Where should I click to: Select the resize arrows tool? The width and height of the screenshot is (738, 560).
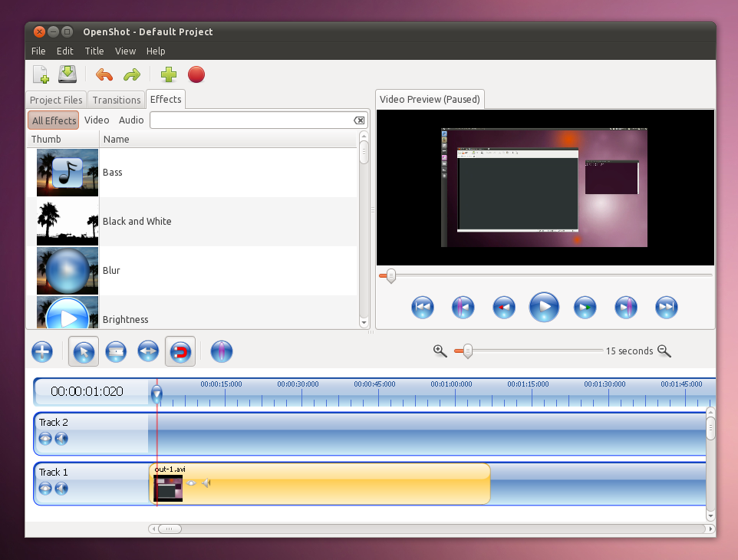point(148,351)
